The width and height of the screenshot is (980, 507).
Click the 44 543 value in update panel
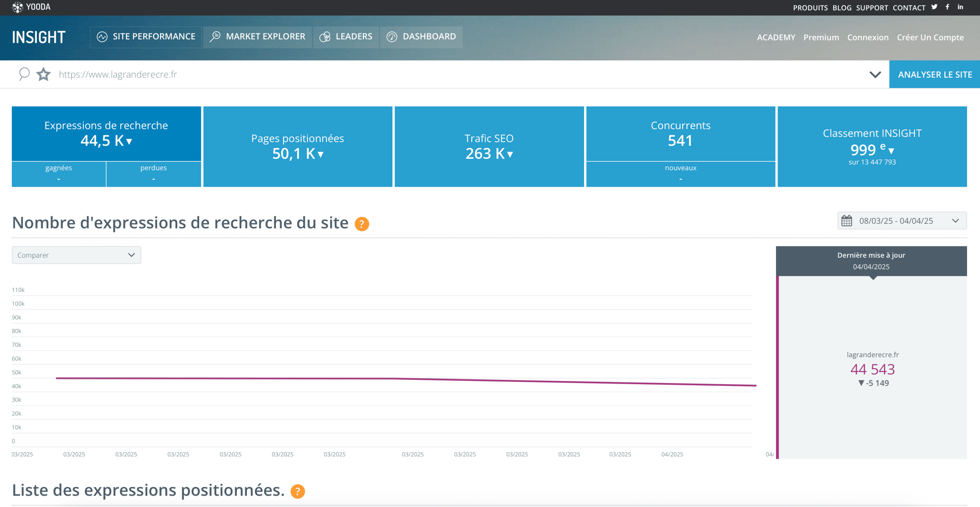click(x=872, y=369)
